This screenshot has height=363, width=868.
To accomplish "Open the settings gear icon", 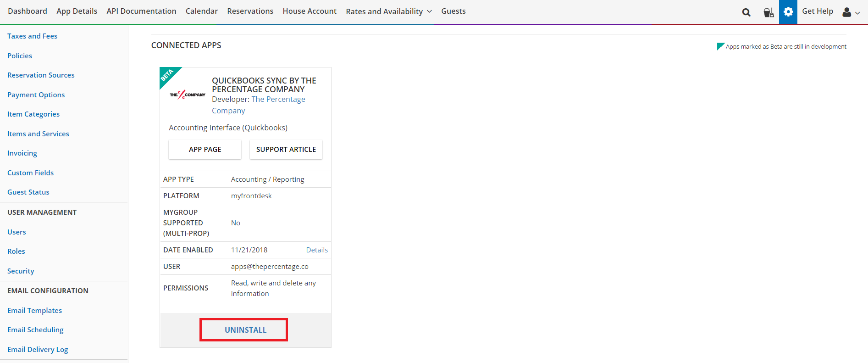I will (x=788, y=12).
